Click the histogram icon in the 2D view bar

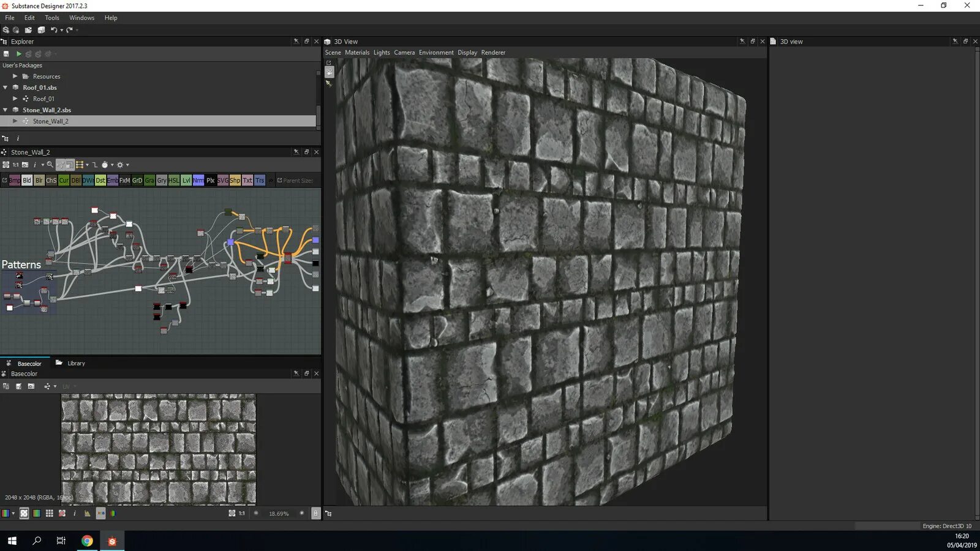(x=88, y=513)
